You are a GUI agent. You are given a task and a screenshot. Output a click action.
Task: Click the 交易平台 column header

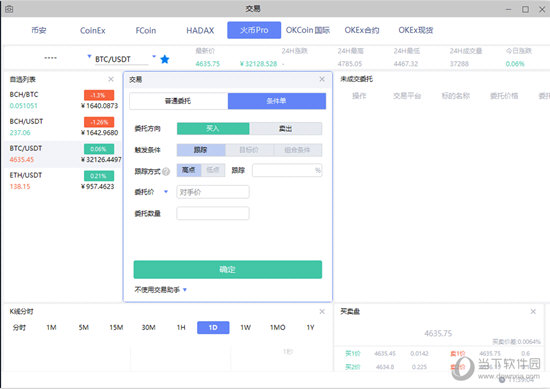point(407,96)
